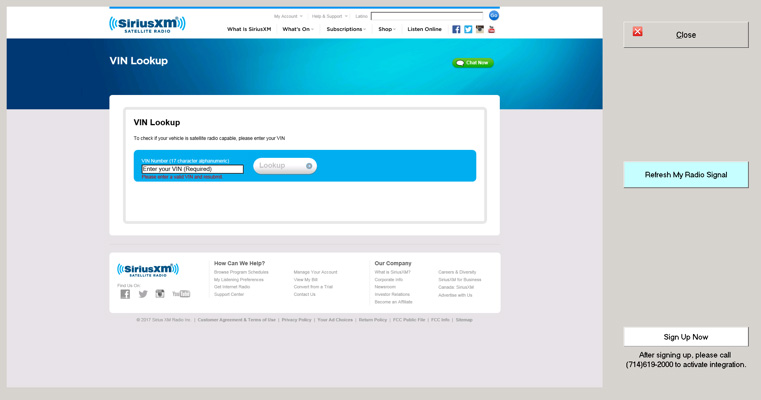The width and height of the screenshot is (761, 400).
Task: Open the Twitter icon in top navigation
Action: (468, 29)
